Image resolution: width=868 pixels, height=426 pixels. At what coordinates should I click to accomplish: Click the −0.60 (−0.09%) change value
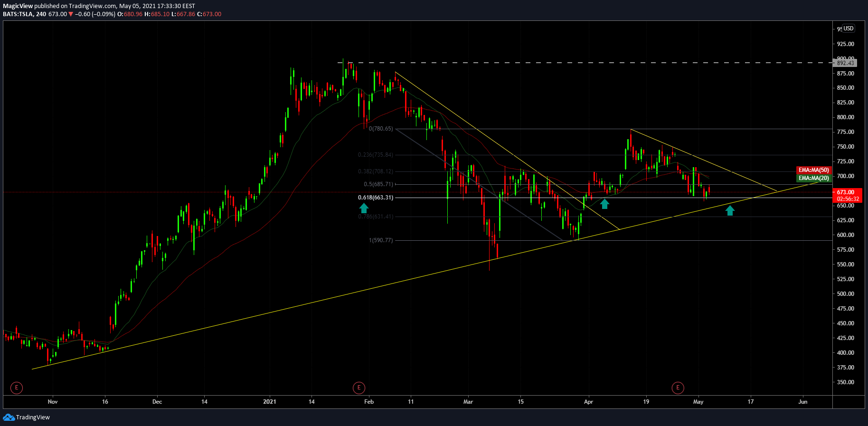click(95, 14)
